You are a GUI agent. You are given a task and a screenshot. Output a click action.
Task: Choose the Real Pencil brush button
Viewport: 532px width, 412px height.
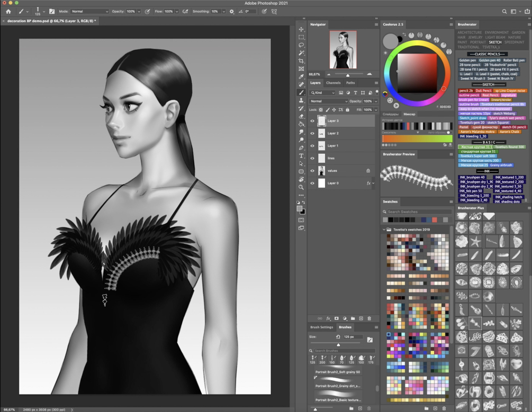490,95
